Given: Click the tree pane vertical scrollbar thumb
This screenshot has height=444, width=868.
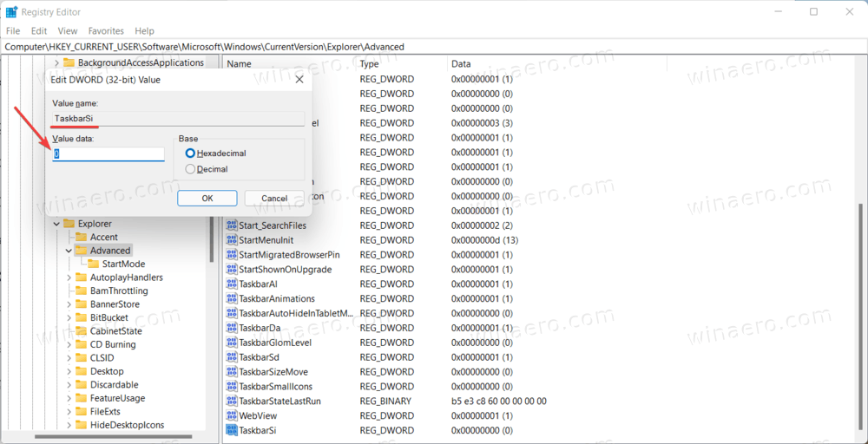Looking at the screenshot, I should (212, 240).
